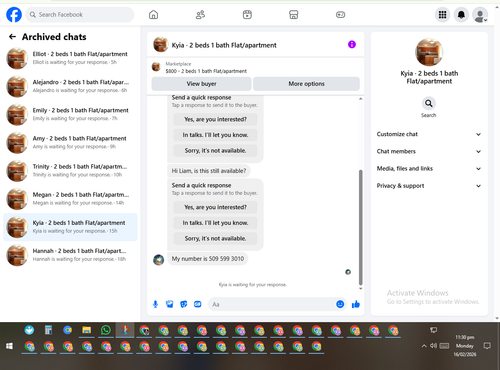The height and width of the screenshot is (370, 500).
Task: Send lower quick reply 'Sorry, it's not available.'
Action: coord(215,239)
